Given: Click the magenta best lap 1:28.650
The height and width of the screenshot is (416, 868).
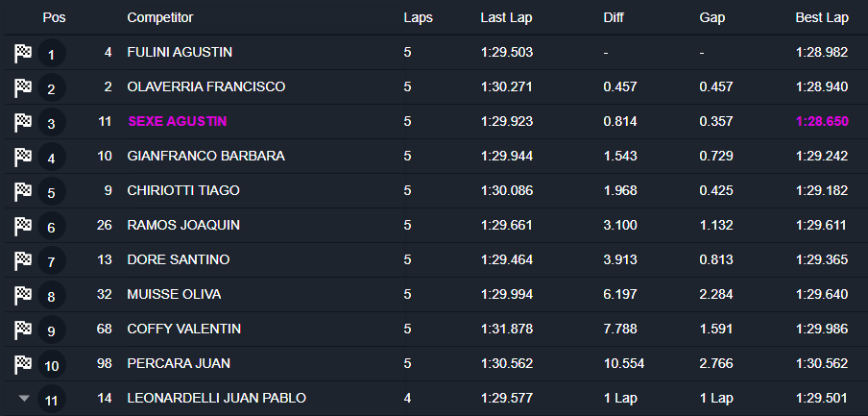Looking at the screenshot, I should point(822,122).
